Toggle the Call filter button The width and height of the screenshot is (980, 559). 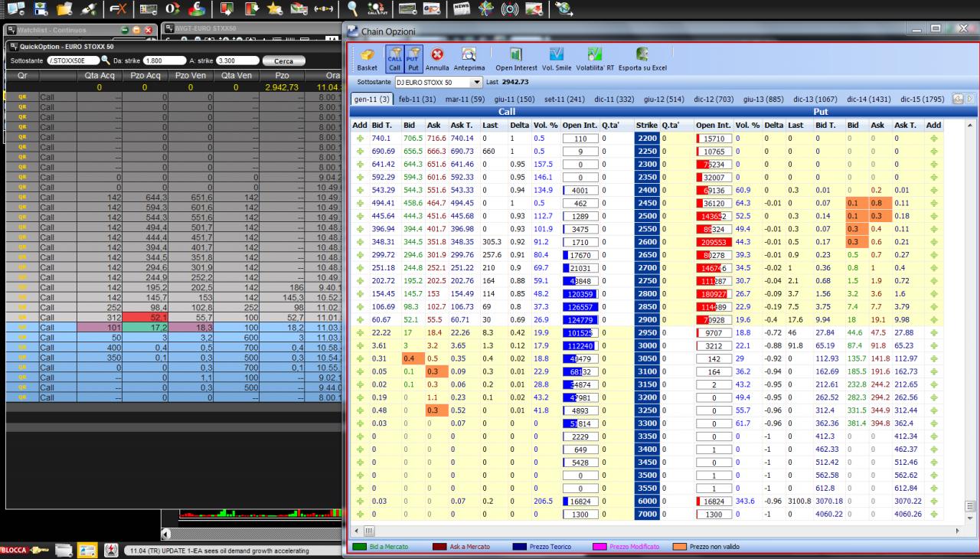(x=394, y=59)
